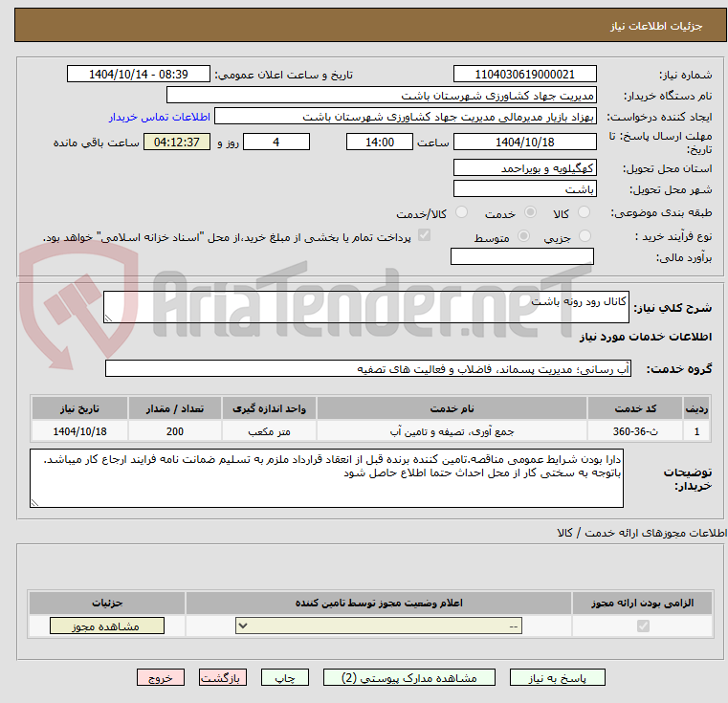Click the remaining time field 04:12:37
The image size is (728, 703).
point(176,142)
